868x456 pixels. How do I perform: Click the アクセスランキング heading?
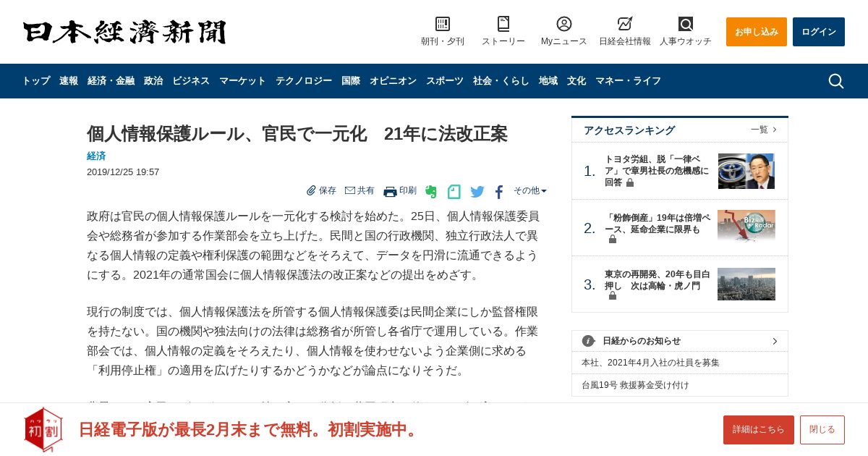coord(629,130)
